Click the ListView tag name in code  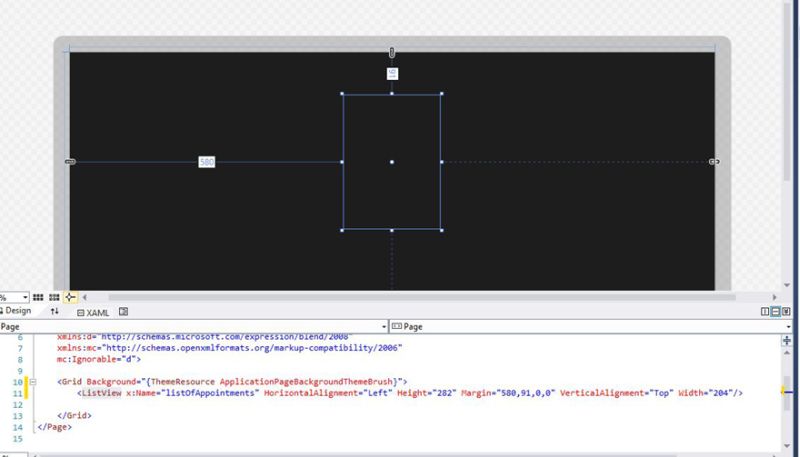(102, 393)
